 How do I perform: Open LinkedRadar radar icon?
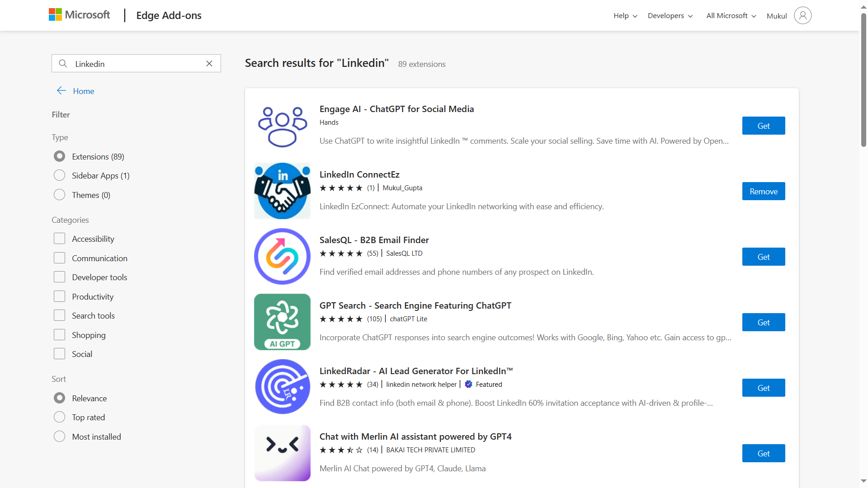tap(282, 388)
